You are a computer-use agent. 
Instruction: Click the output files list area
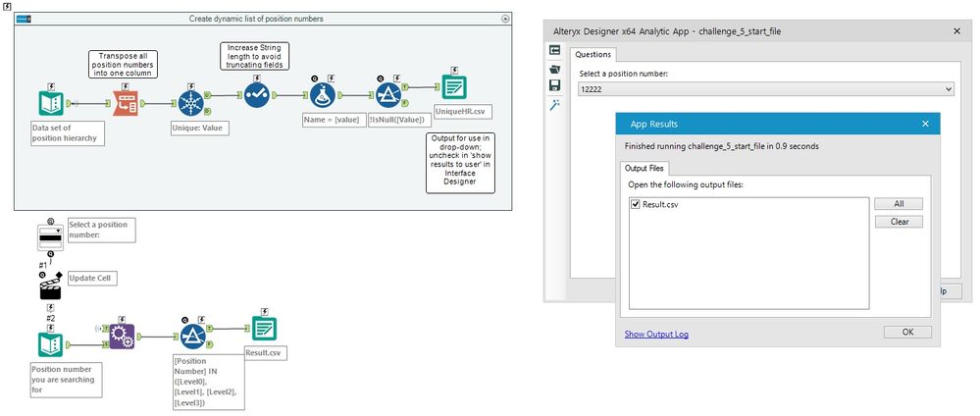[x=748, y=253]
